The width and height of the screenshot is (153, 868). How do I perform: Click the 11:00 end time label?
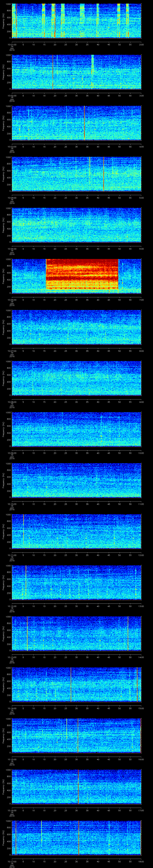point(141,504)
